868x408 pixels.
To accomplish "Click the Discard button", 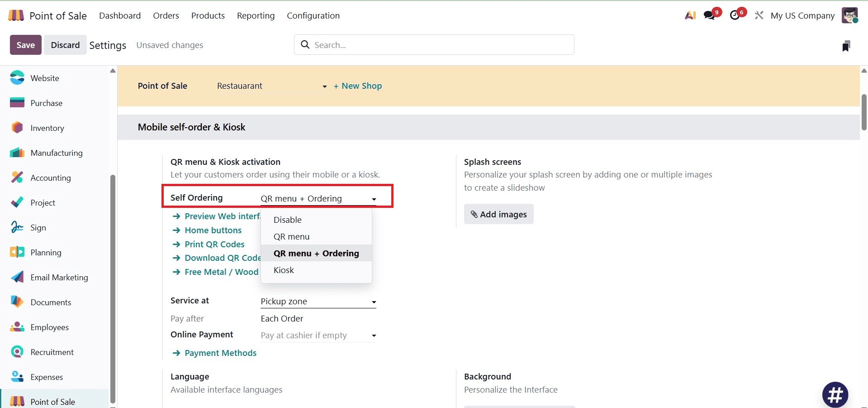I will coord(65,45).
